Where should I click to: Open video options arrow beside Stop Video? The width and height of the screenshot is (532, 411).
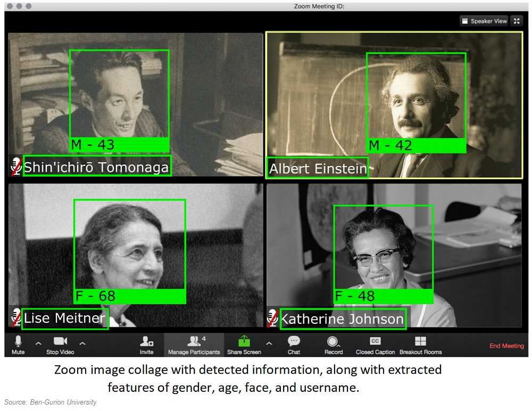(82, 343)
